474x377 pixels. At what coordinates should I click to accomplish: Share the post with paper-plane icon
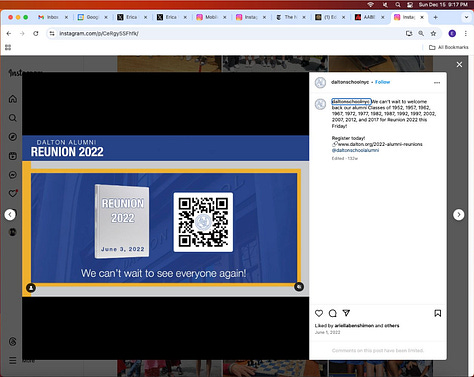(346, 313)
